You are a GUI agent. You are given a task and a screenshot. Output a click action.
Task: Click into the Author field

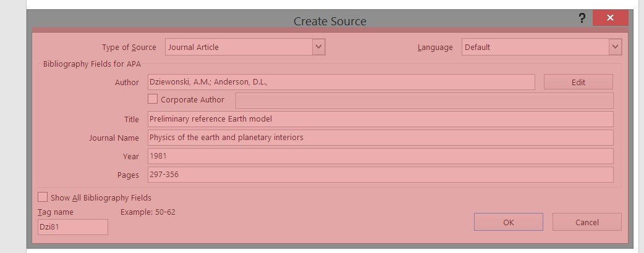(341, 82)
